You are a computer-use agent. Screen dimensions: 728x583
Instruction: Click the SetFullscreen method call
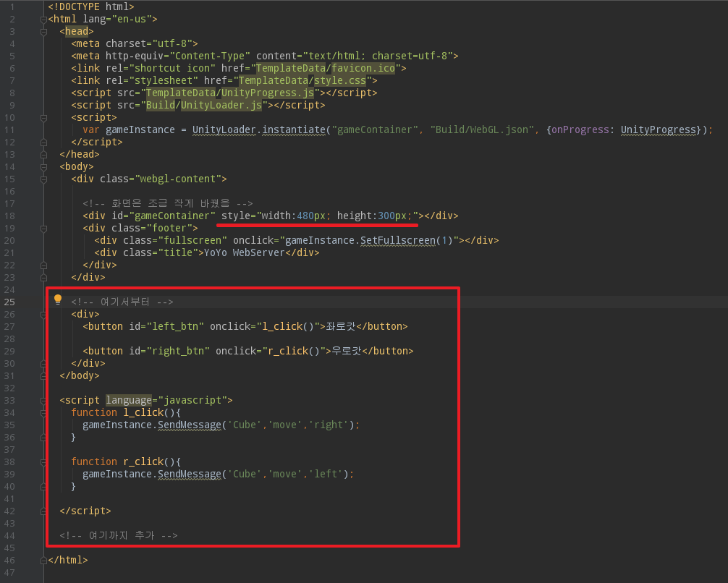[398, 240]
